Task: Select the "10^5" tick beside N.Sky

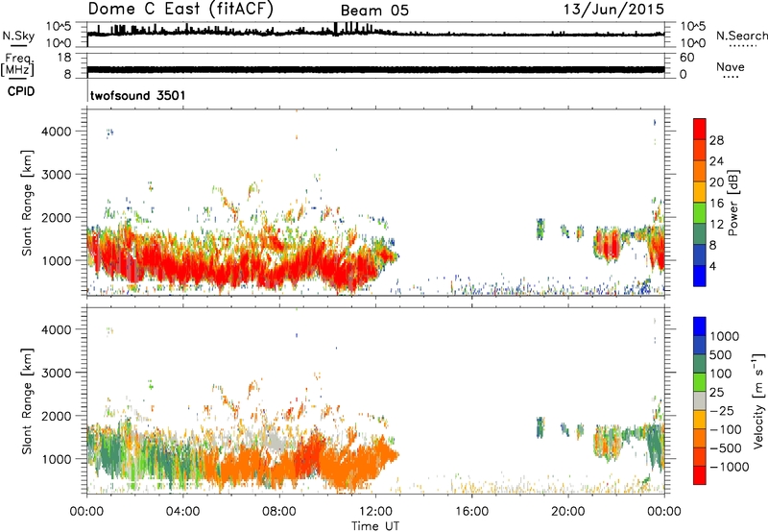Action: [59, 27]
